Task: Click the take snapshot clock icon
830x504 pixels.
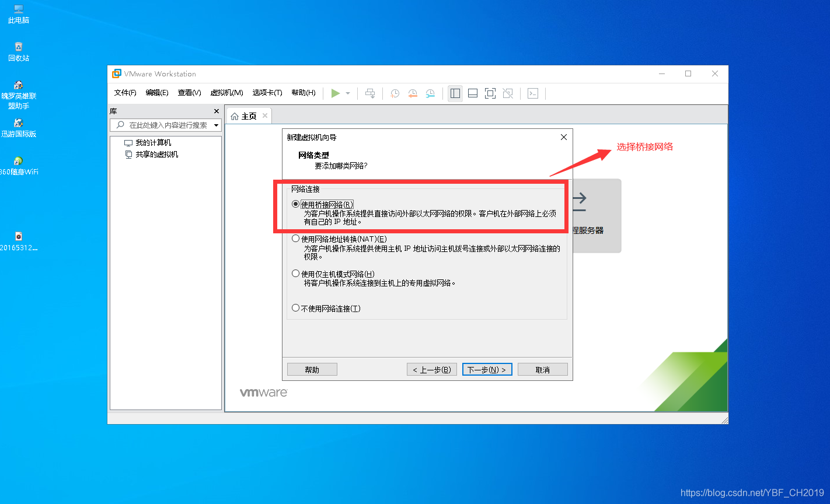Action: point(395,93)
